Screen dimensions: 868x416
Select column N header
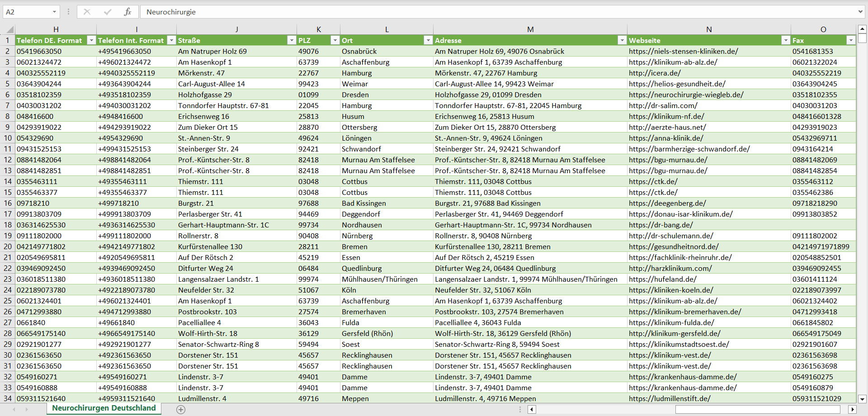(x=709, y=29)
